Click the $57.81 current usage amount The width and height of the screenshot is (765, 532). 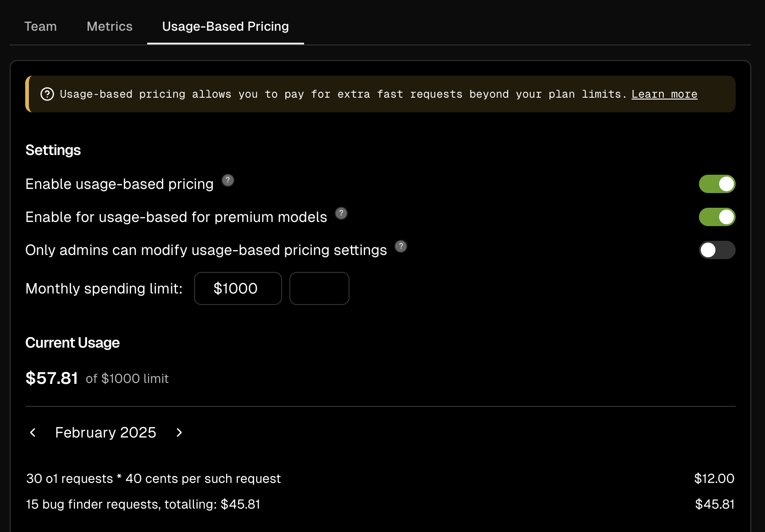tap(52, 378)
